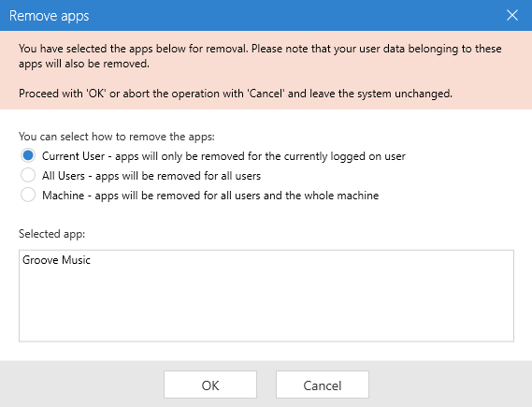Click the 'apps will be removed for all users' text
Image resolution: width=532 pixels, height=407 pixels.
pos(178,176)
